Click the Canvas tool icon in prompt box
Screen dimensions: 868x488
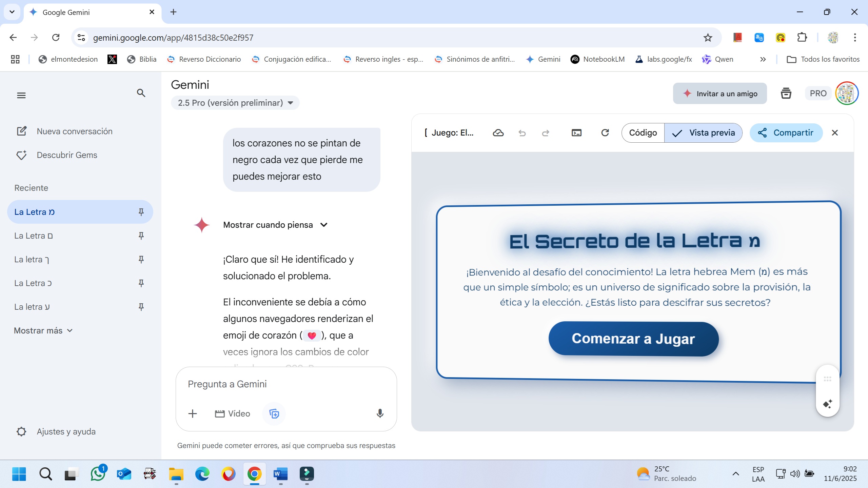(274, 413)
